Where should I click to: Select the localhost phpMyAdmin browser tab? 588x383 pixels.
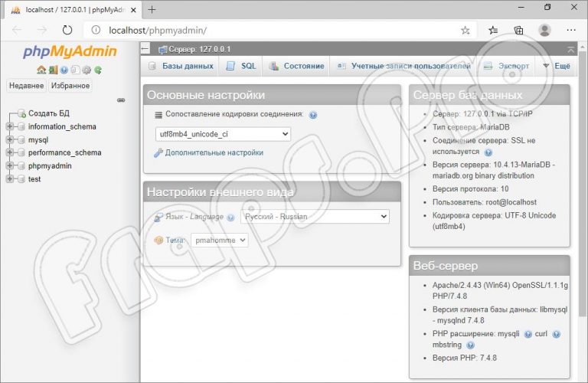click(71, 10)
